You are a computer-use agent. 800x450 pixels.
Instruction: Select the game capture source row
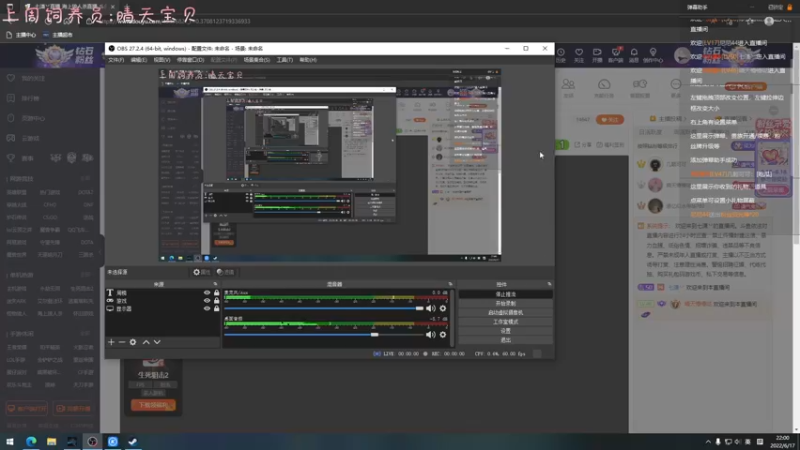pos(162,301)
